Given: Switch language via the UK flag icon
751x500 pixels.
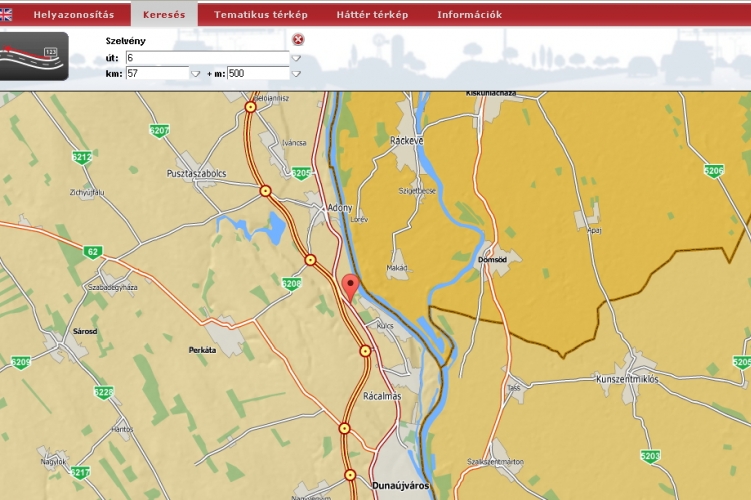Looking at the screenshot, I should [6, 14].
